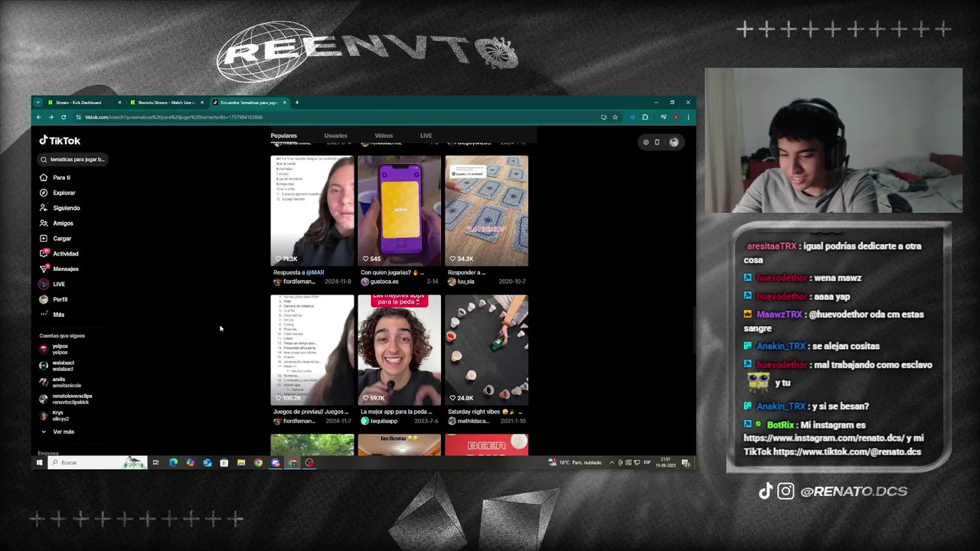Close the Stream - Kick Dashboard tab
Viewport: 980px width, 551px height.
click(119, 103)
